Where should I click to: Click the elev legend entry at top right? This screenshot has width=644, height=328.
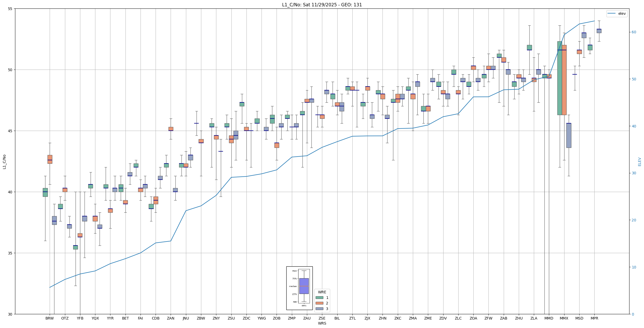[x=617, y=13]
